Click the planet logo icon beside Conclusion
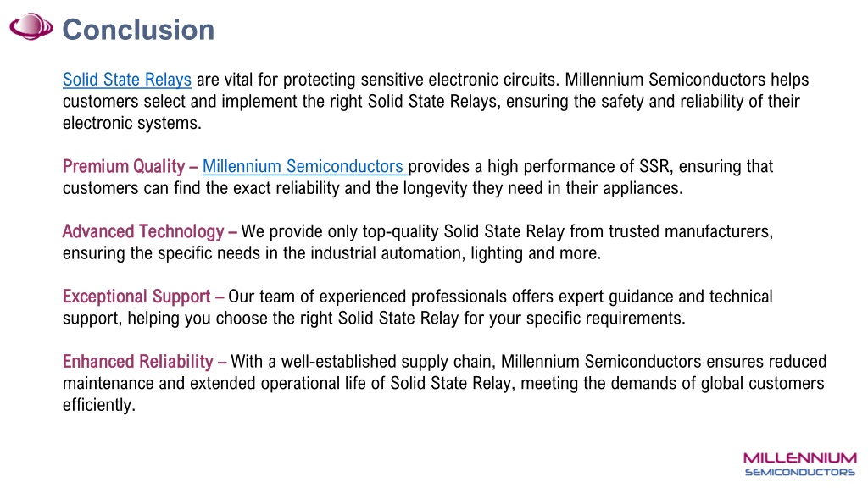The image size is (868, 488). 31,26
